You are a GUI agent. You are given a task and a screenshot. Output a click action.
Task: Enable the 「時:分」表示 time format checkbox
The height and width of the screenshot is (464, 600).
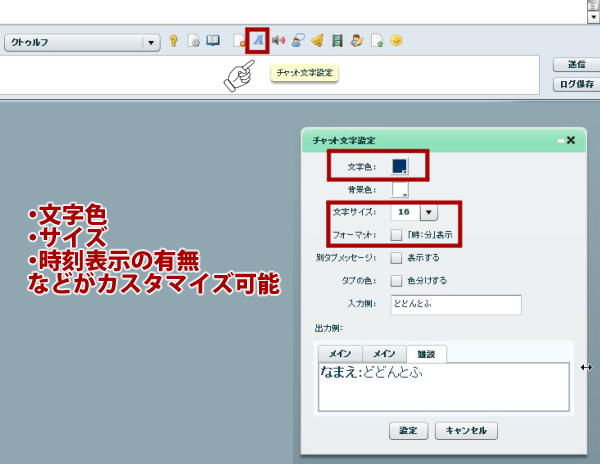point(397,235)
